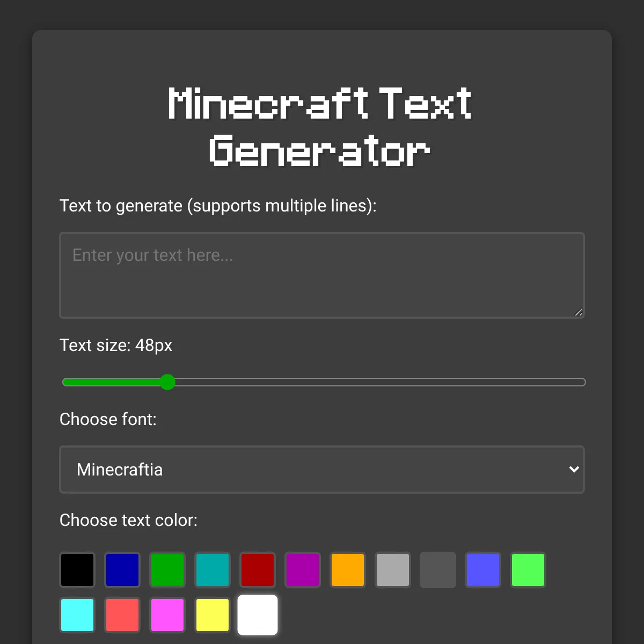
Task: Select the aqua cyan color swatch
Action: tap(77, 615)
